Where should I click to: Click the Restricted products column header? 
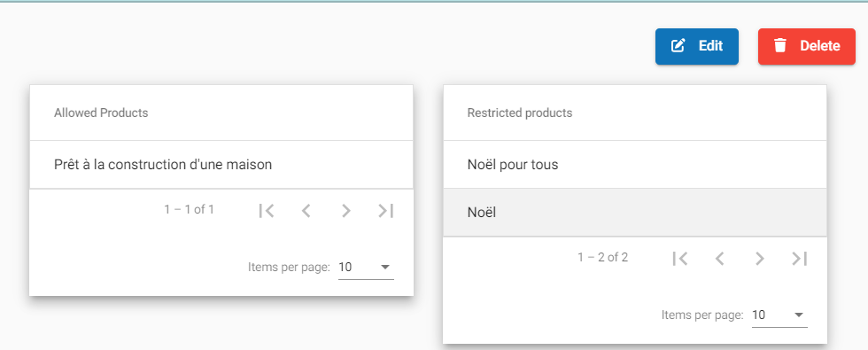520,113
